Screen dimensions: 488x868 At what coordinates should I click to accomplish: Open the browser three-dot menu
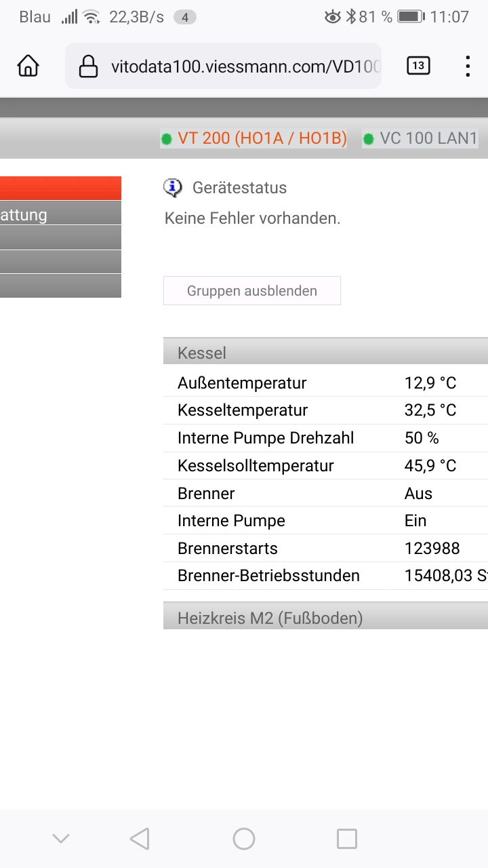click(x=468, y=66)
